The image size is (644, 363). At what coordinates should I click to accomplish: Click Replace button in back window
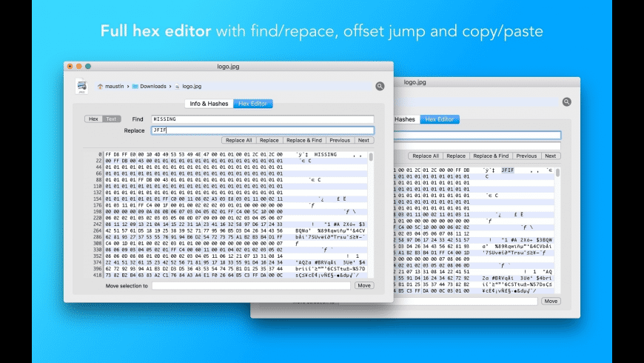[x=456, y=156]
